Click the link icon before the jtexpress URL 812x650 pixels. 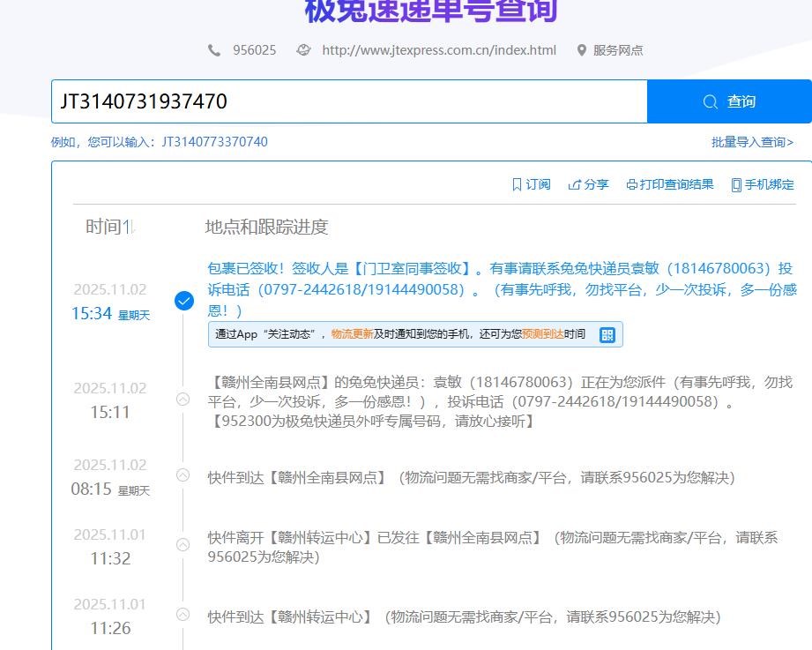point(303,50)
